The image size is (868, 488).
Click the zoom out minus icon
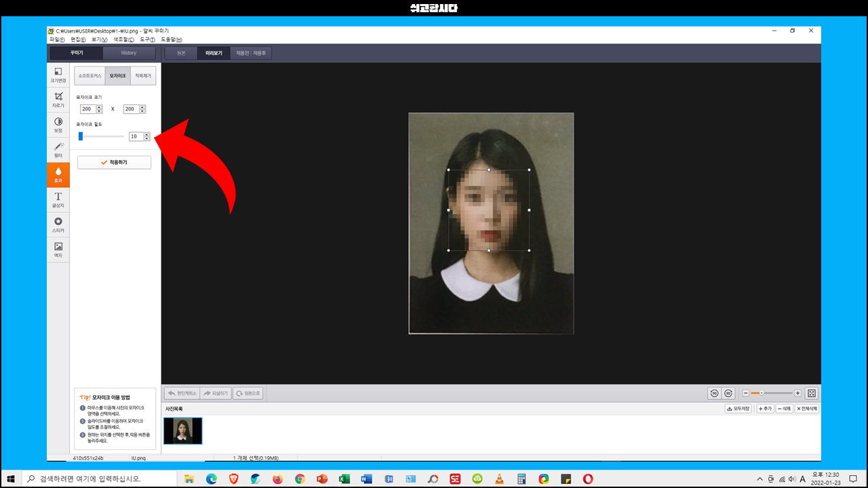(746, 393)
